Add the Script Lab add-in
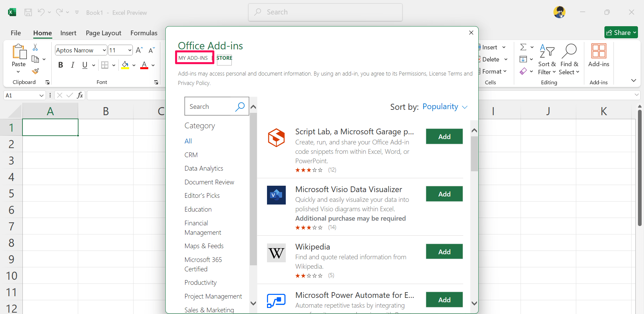Viewport: 644px width, 314px height. pyautogui.click(x=444, y=136)
